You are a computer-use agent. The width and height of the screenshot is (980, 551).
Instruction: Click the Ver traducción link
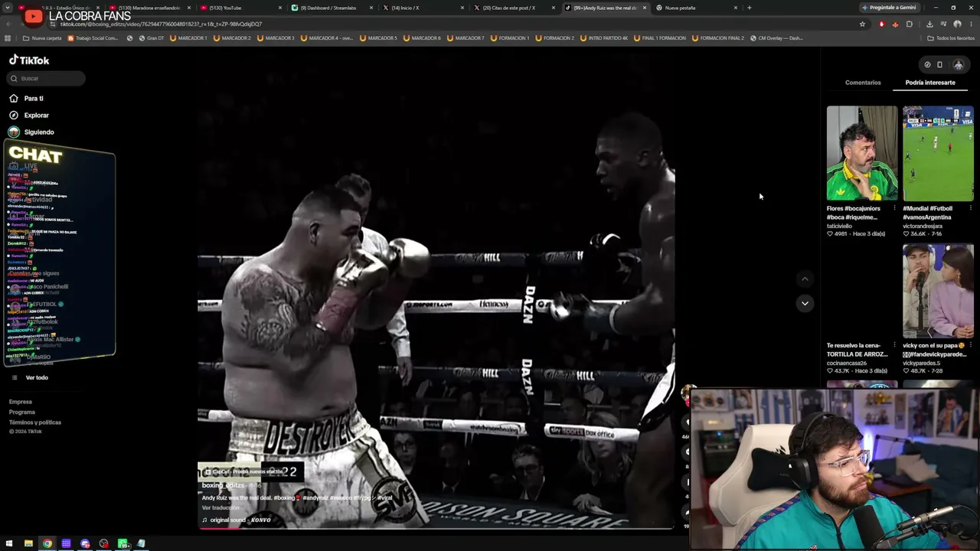tap(220, 508)
